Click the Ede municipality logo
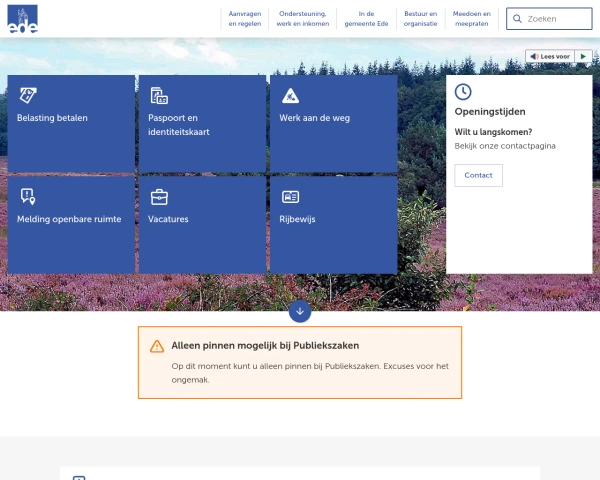Screen dimensions: 600x480 click(23, 19)
